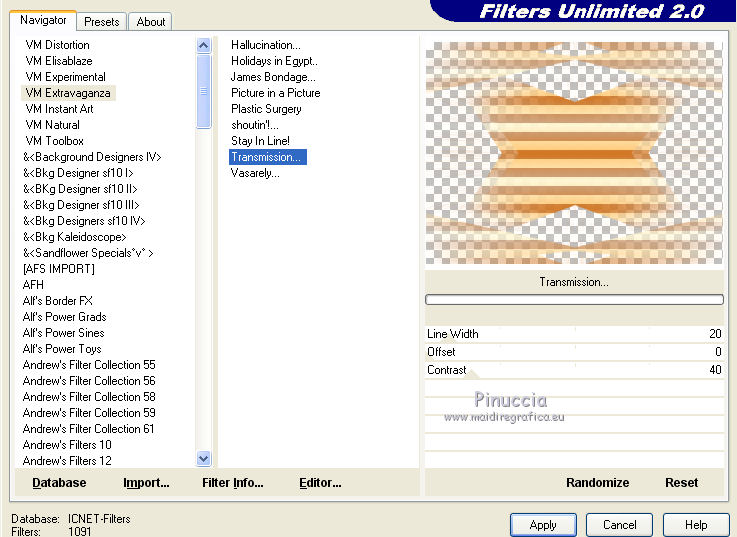The height and width of the screenshot is (537, 737).
Task: Select &<Bkg Designers sf10 IV> category
Action: tap(84, 221)
